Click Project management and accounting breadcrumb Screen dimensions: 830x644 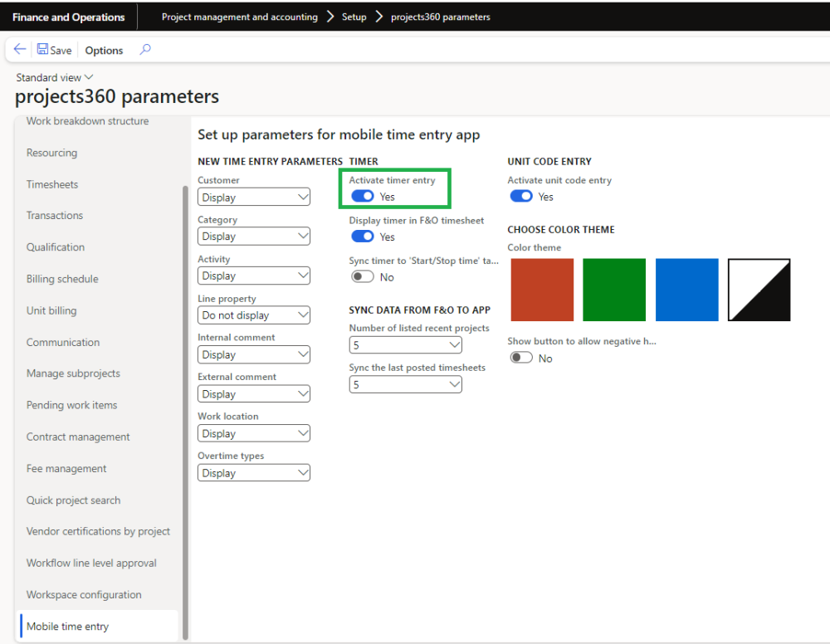point(239,17)
